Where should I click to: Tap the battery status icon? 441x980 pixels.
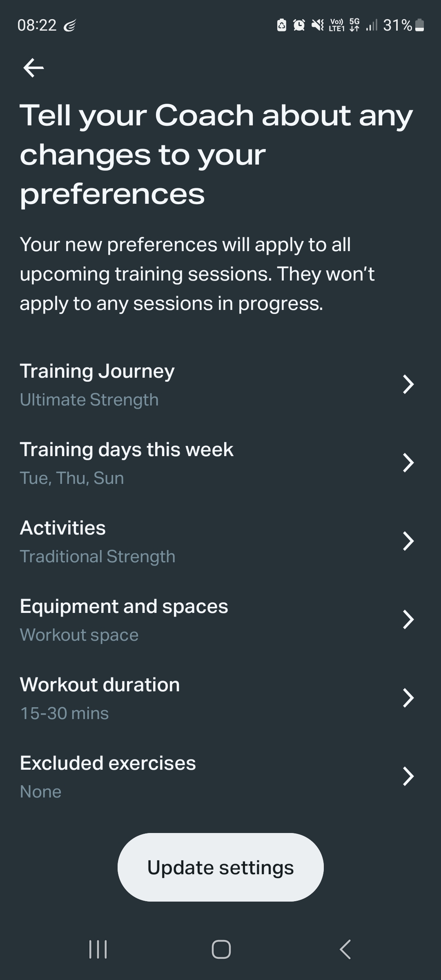(x=419, y=25)
